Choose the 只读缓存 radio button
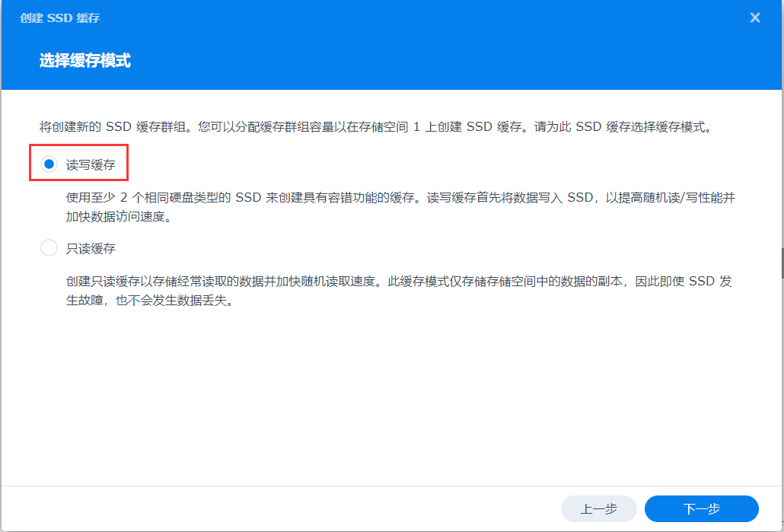The width and height of the screenshot is (784, 532). [x=49, y=248]
